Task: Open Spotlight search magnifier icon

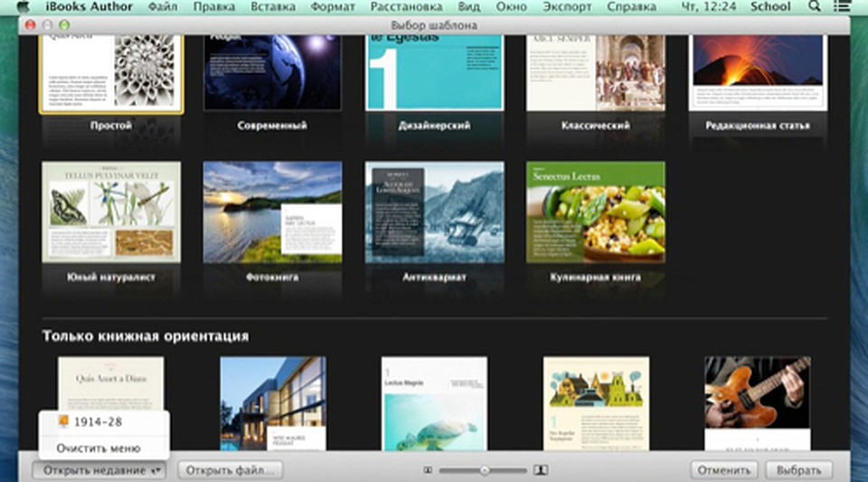Action: point(815,6)
